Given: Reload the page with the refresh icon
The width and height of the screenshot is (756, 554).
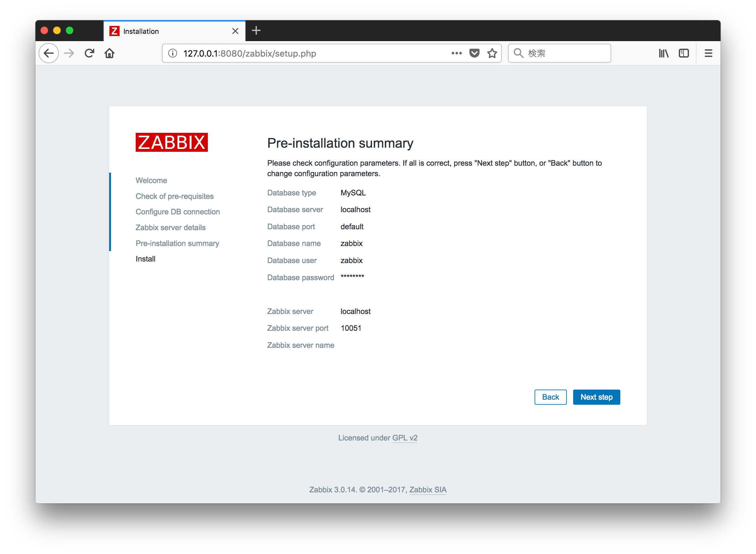Looking at the screenshot, I should (x=89, y=53).
